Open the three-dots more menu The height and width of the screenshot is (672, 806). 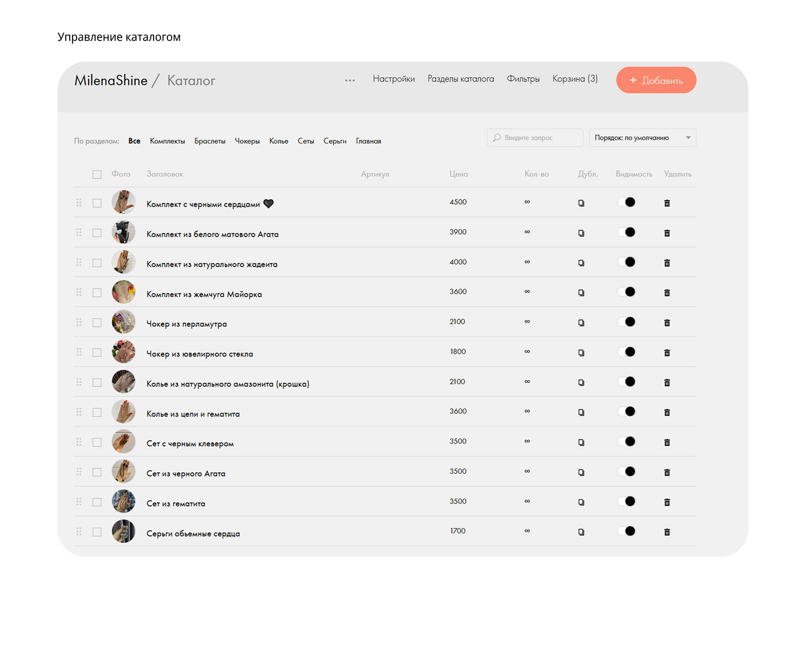point(350,80)
